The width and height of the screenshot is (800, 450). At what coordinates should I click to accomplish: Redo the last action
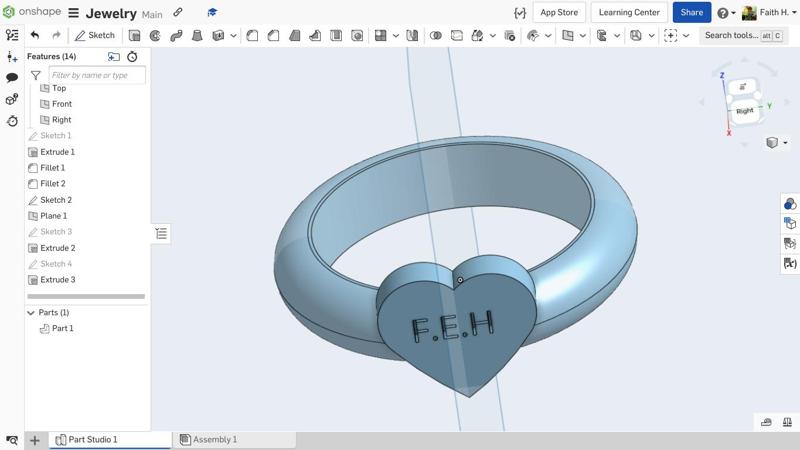click(56, 35)
